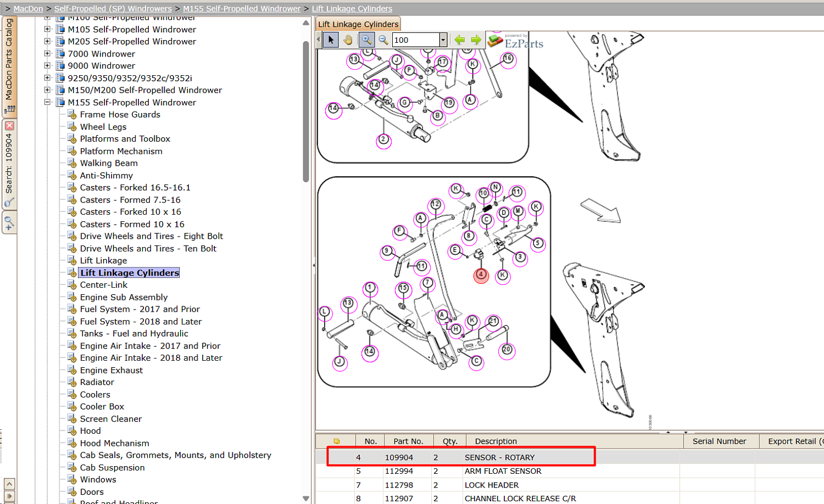Expand the M150/M200 Self-Propelled Windrower node

pyautogui.click(x=47, y=90)
